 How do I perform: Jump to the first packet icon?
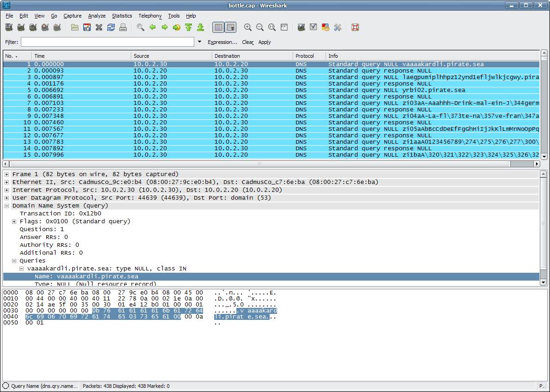pos(189,28)
